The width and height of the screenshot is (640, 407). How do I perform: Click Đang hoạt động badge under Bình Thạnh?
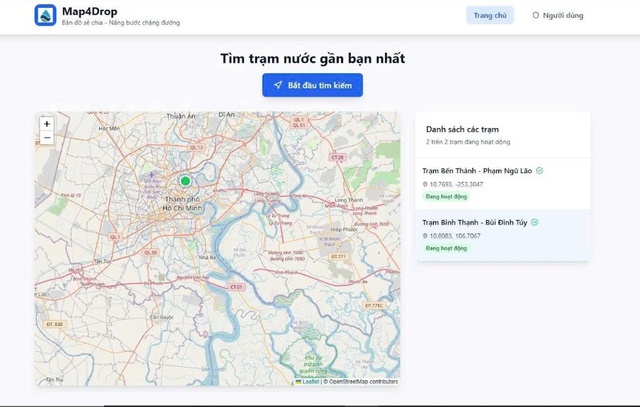[x=446, y=248]
